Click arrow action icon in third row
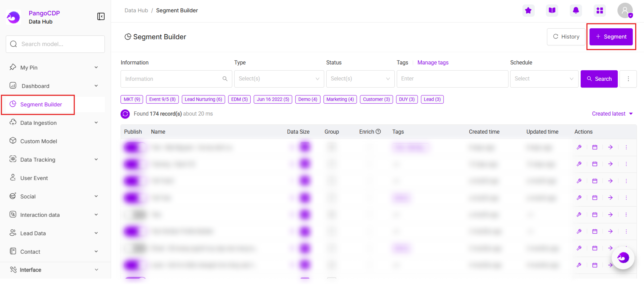Viewport: 644px width, 285px height. tap(610, 181)
